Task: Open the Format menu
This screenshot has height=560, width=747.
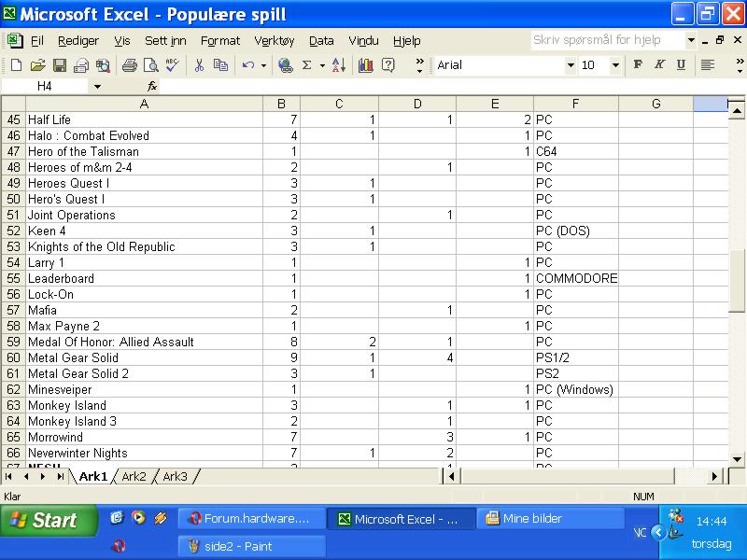Action: [x=220, y=41]
